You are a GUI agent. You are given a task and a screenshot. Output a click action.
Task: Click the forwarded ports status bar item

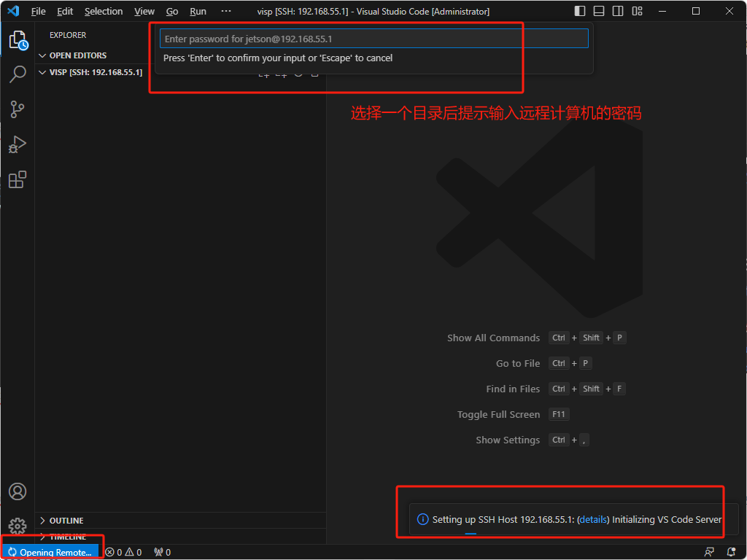[163, 553]
